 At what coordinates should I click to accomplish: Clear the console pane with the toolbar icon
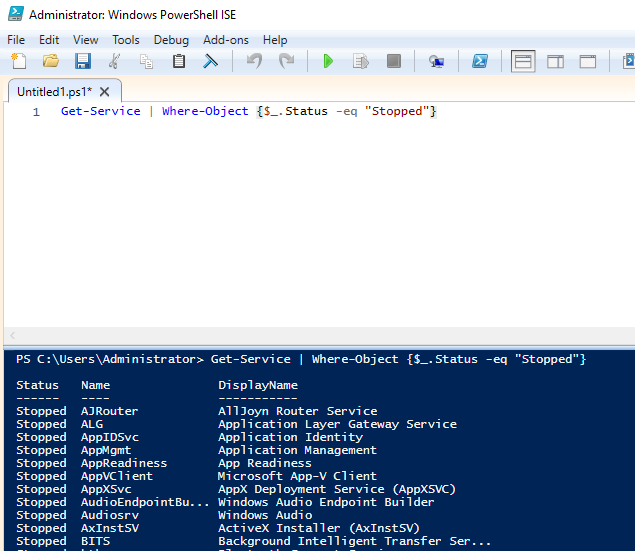pos(210,62)
